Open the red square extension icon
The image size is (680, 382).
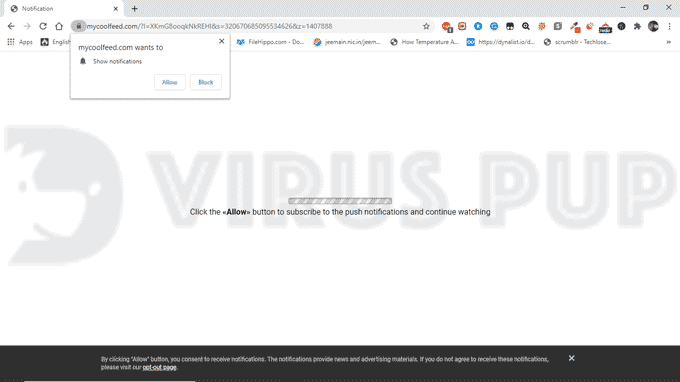click(462, 26)
